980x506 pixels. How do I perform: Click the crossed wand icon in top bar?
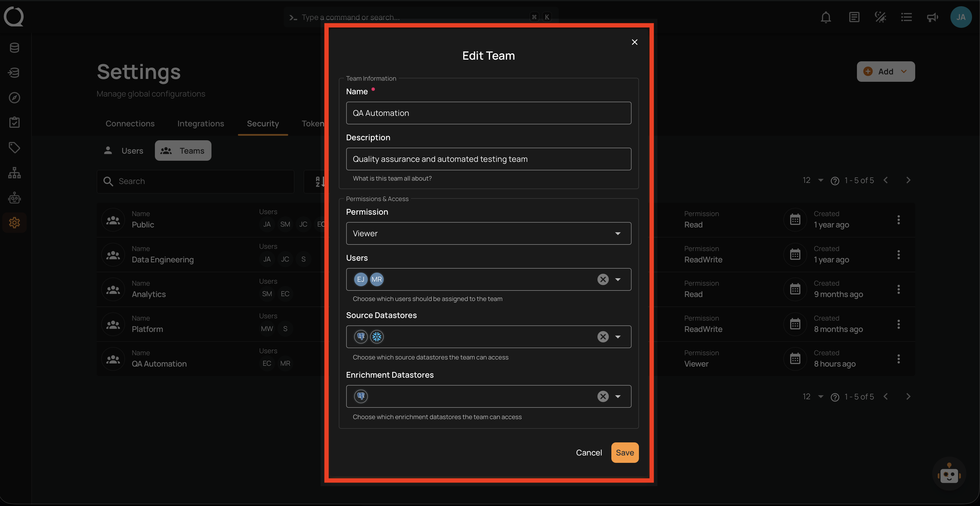[x=880, y=17]
